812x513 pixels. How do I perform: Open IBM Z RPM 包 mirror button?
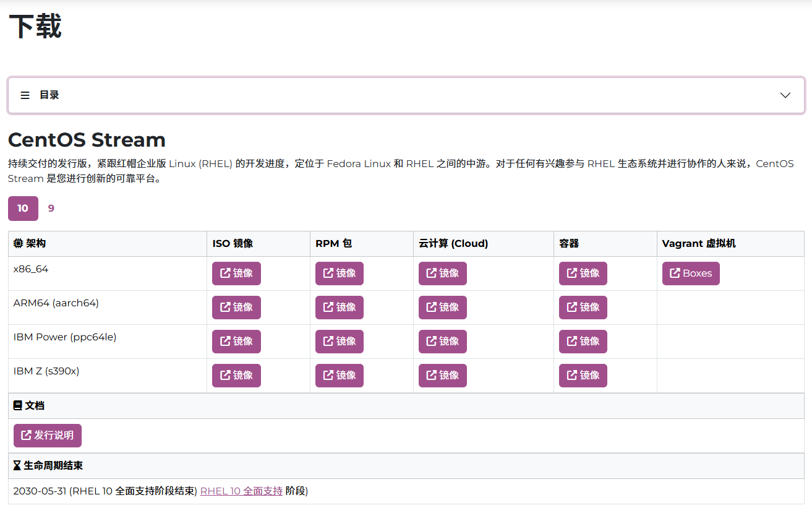tap(340, 376)
